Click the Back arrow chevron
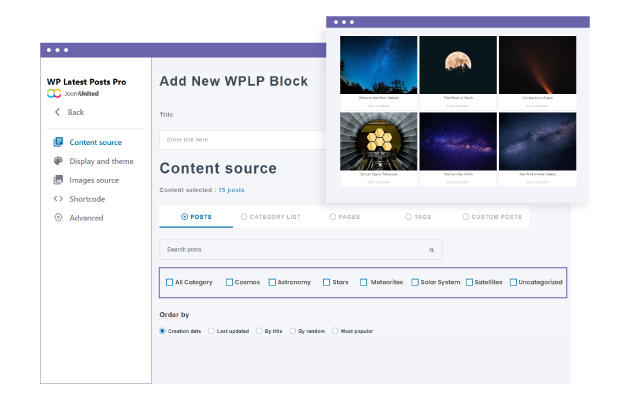The image size is (630, 400). click(x=57, y=112)
